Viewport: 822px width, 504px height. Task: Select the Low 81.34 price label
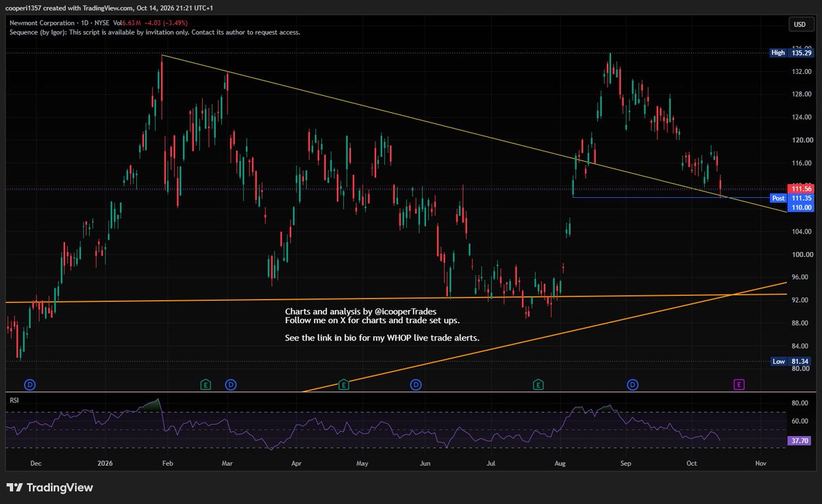790,361
